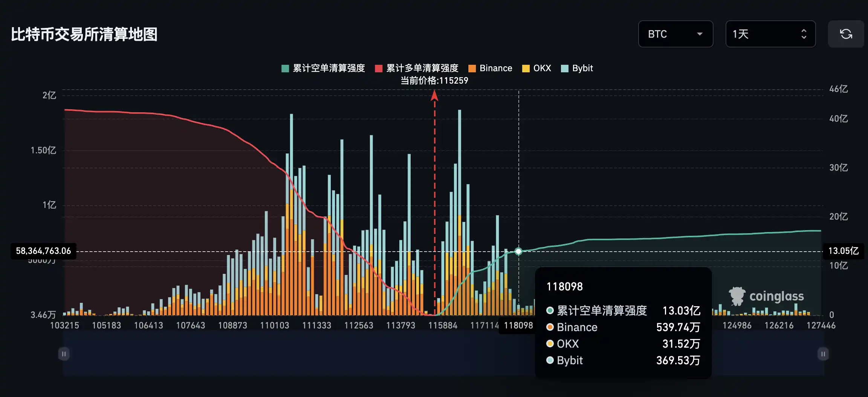Click the 1天 stepper arrows
The width and height of the screenshot is (868, 397).
[804, 34]
